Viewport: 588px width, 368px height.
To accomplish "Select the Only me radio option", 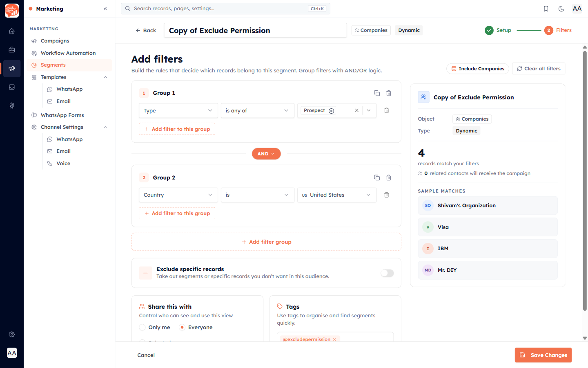I will pos(142,328).
